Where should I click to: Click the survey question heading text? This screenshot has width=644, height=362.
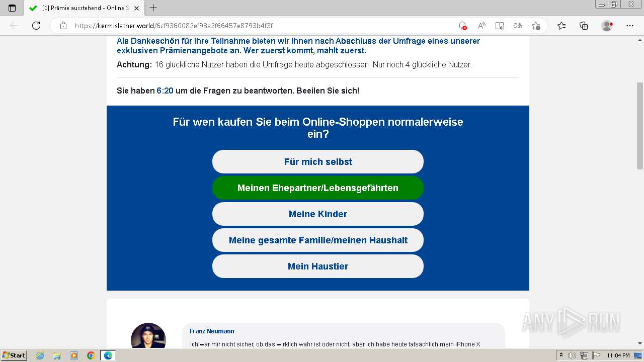(x=318, y=128)
